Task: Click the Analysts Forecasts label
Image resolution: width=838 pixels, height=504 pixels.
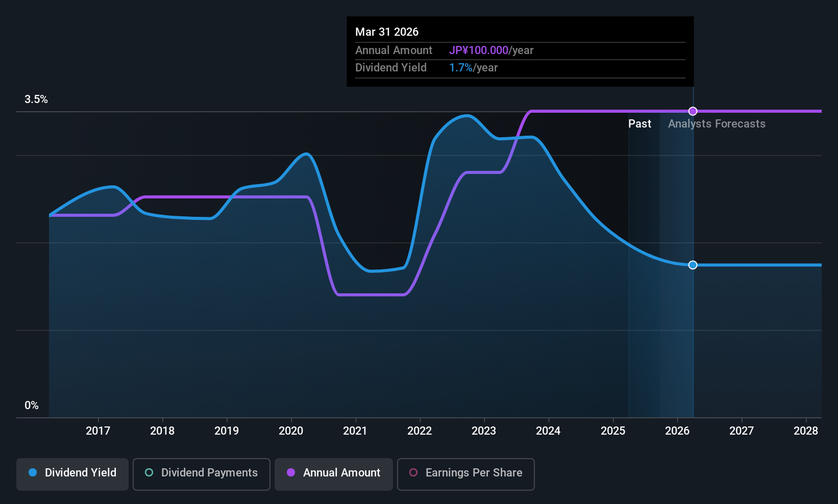Action: (717, 124)
